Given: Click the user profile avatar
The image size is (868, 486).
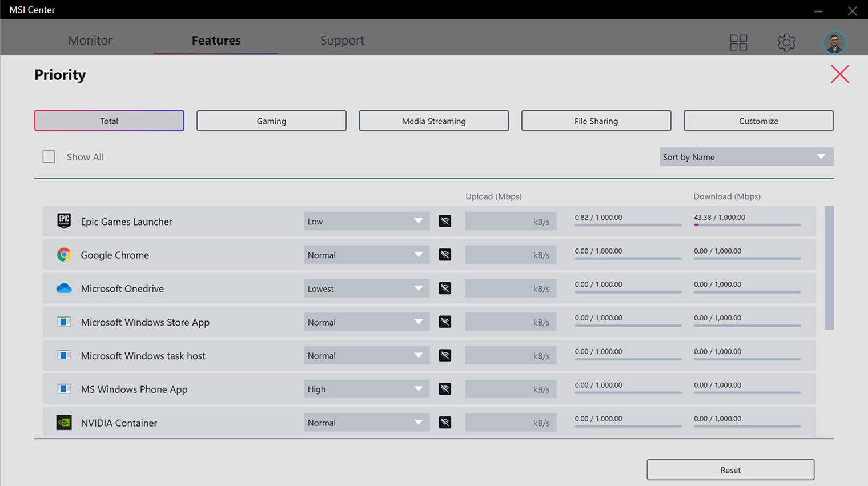Looking at the screenshot, I should 834,42.
